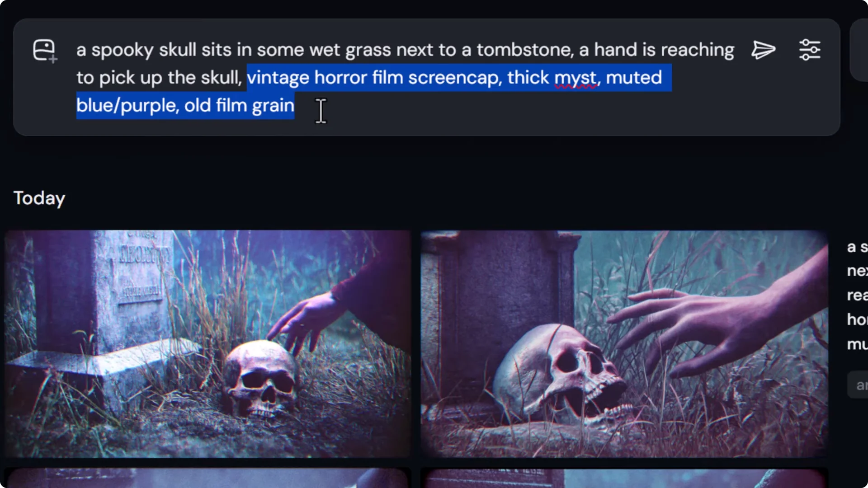The image size is (868, 488).
Task: Open the prompt settings sliders icon
Action: point(810,50)
